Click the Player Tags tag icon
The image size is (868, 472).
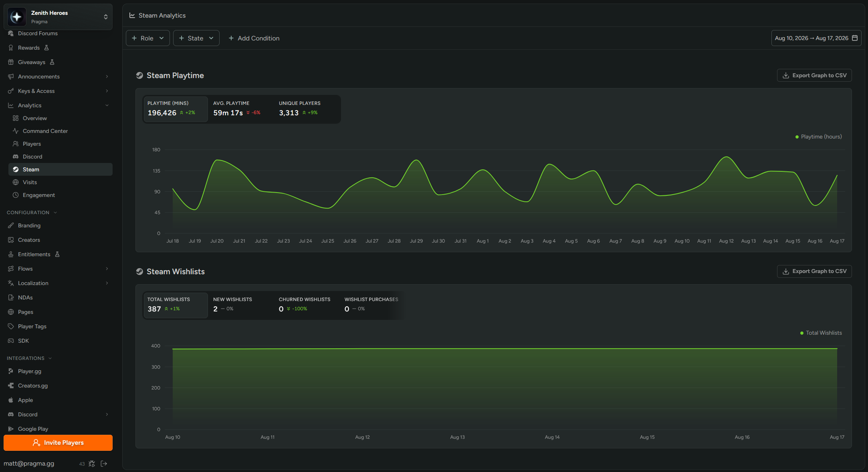(x=11, y=326)
